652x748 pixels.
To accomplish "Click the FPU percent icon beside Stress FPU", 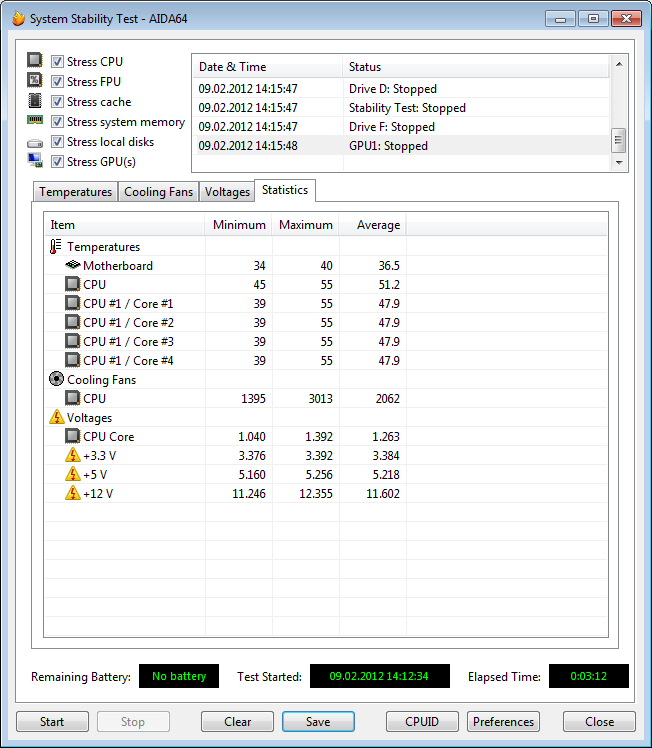I will pyautogui.click(x=34, y=80).
